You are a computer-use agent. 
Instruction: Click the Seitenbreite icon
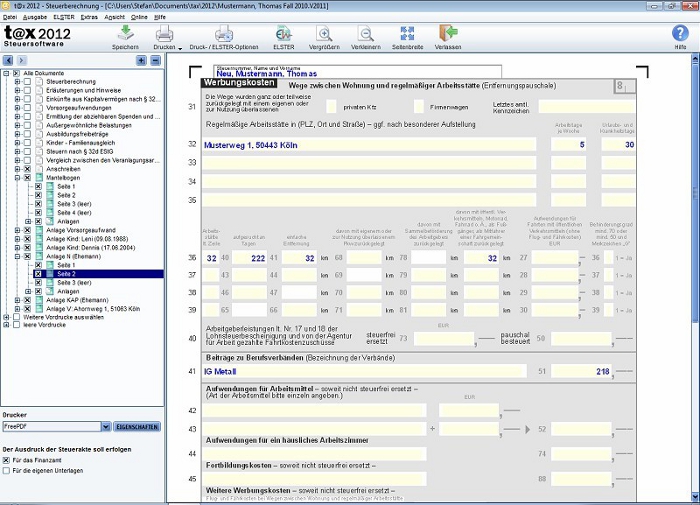(x=407, y=33)
